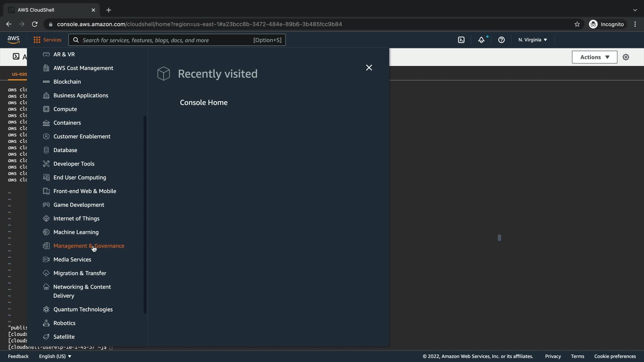Open English (US) language dropdown
The width and height of the screenshot is (644, 362).
pos(55,356)
